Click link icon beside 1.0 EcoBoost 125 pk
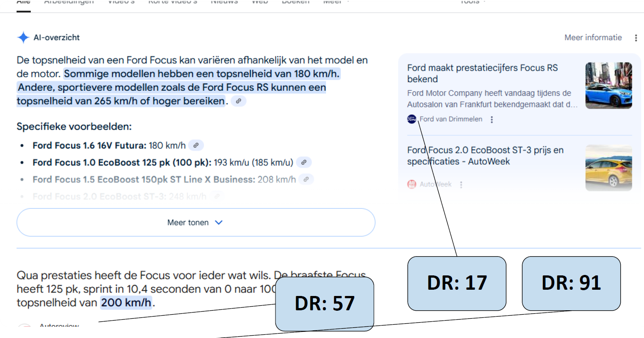 coord(304,162)
